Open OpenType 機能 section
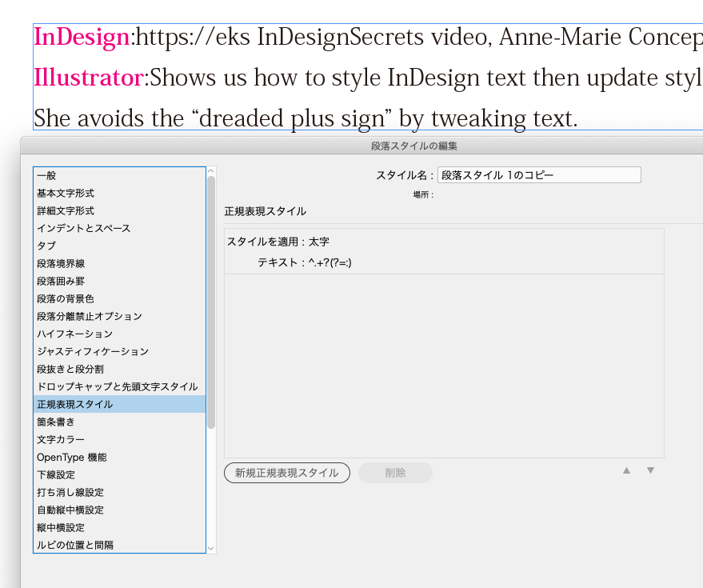The height and width of the screenshot is (588, 703). point(119,457)
